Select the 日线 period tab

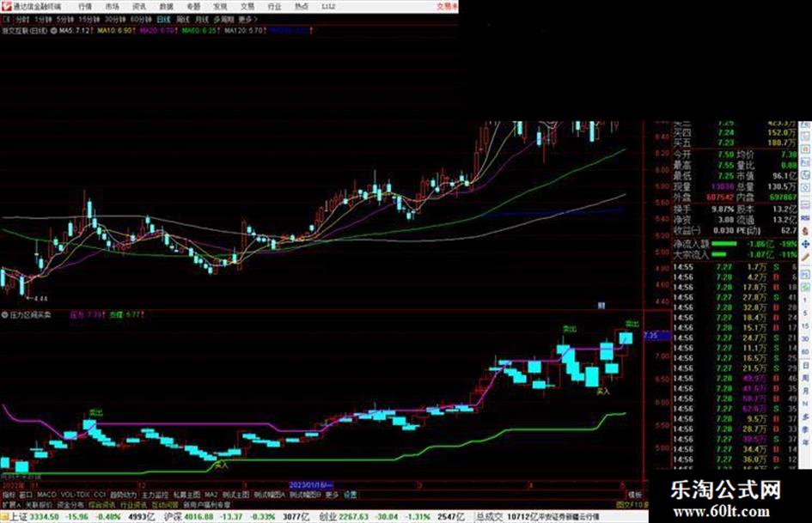pyautogui.click(x=163, y=19)
